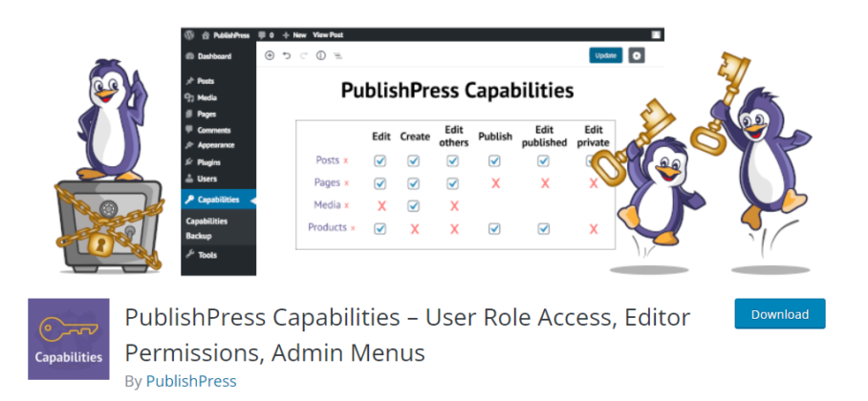Click the info circle icon in editor toolbar

point(320,55)
